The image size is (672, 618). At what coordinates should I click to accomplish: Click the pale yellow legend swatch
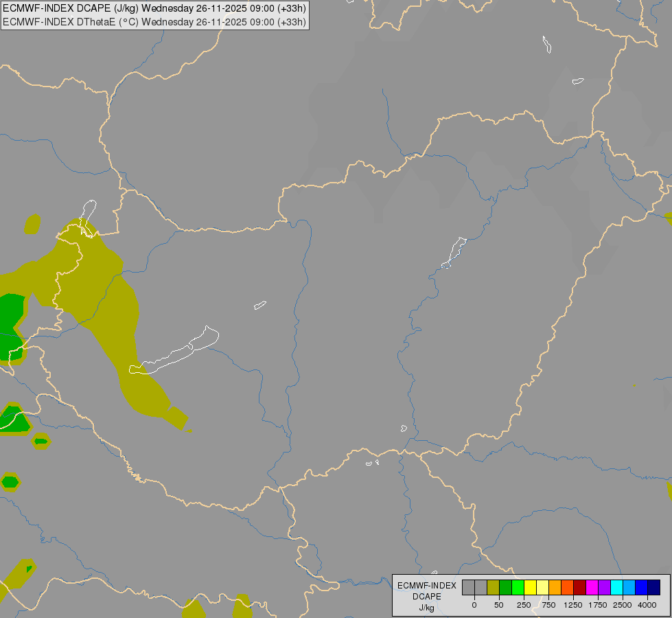pos(542,588)
